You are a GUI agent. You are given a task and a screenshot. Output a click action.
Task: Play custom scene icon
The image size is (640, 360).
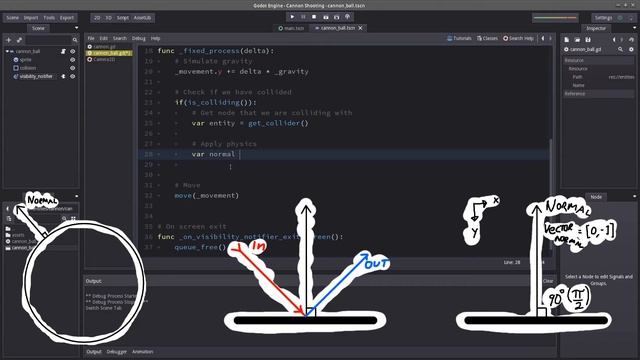point(337,17)
